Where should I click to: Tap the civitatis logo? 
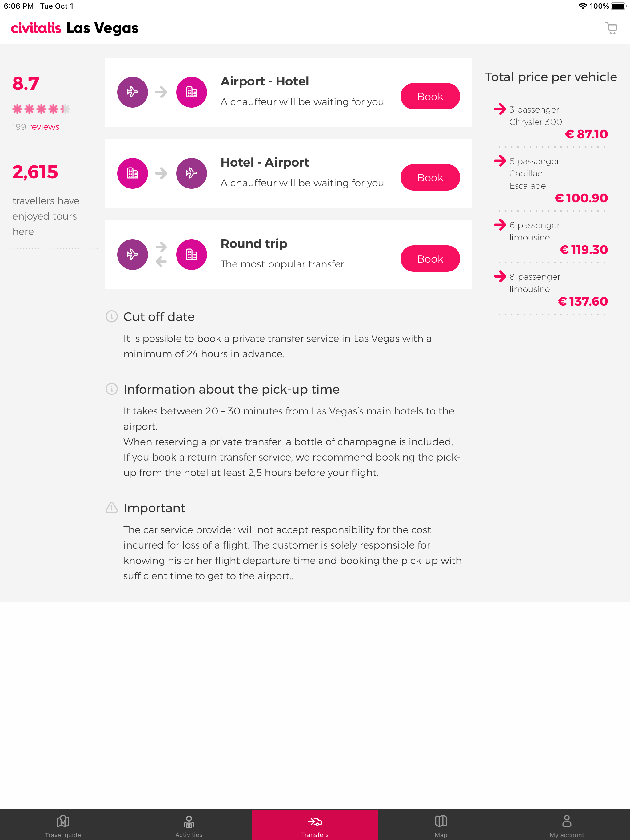(x=36, y=28)
